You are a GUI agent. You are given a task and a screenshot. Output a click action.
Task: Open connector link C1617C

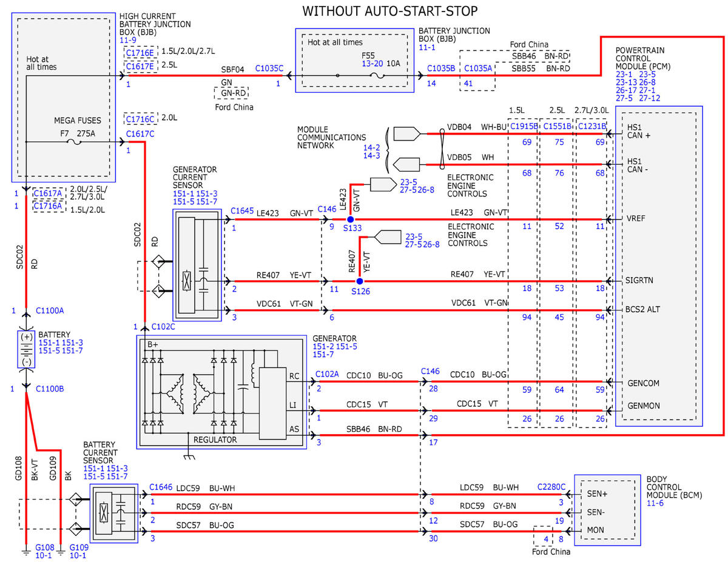click(x=140, y=133)
